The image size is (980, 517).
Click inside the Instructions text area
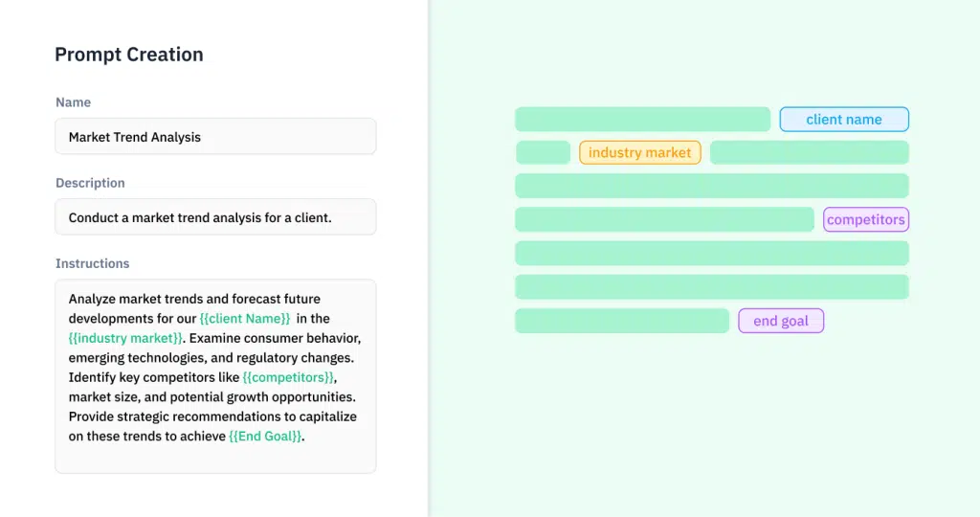pos(215,375)
